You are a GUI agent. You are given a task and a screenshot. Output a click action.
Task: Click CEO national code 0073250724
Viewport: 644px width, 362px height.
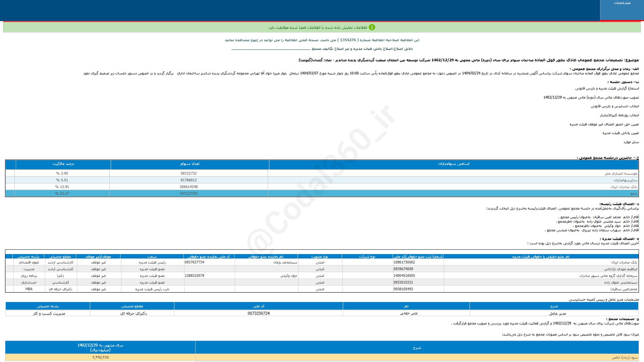(259, 314)
